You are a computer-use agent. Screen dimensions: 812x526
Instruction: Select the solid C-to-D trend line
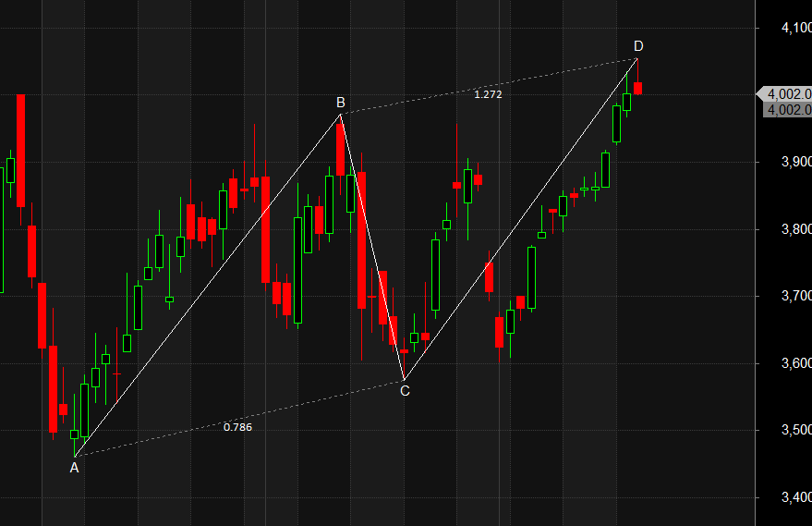click(520, 219)
